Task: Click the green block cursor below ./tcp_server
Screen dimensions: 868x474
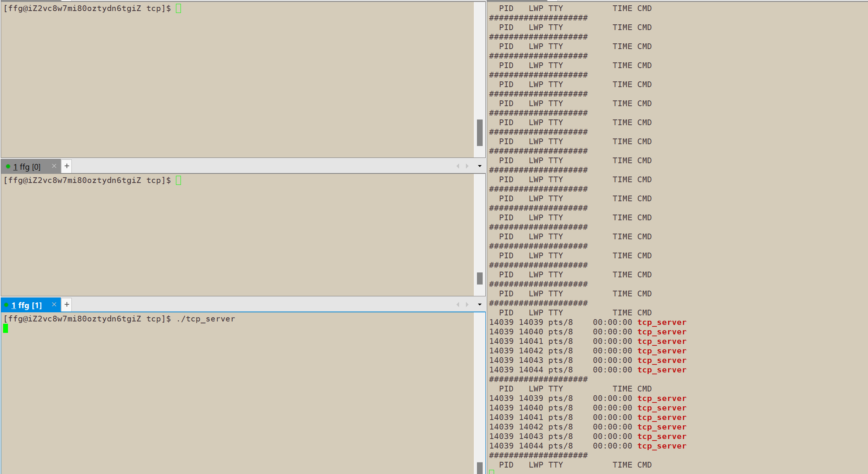Action: click(5, 328)
